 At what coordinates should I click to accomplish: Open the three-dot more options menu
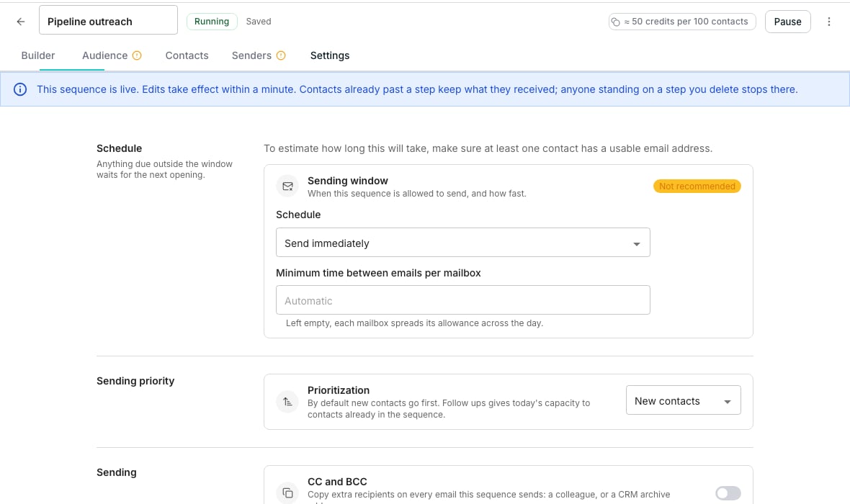click(x=829, y=22)
